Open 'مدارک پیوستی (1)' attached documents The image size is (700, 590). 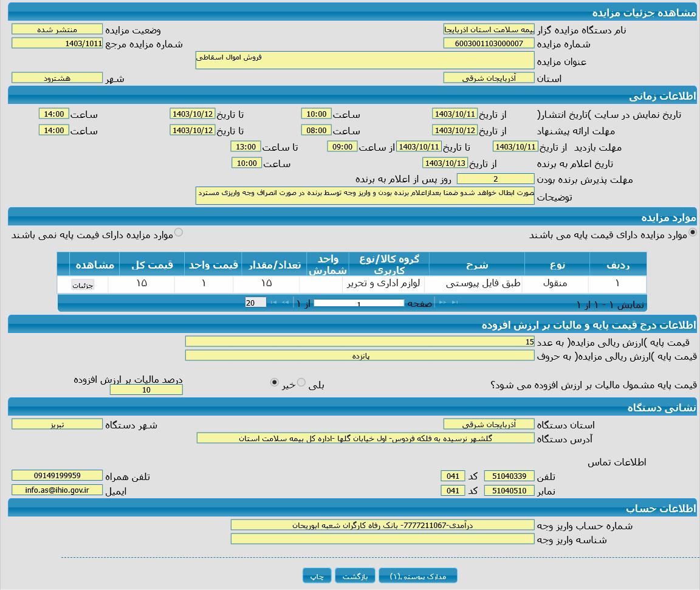(x=417, y=576)
